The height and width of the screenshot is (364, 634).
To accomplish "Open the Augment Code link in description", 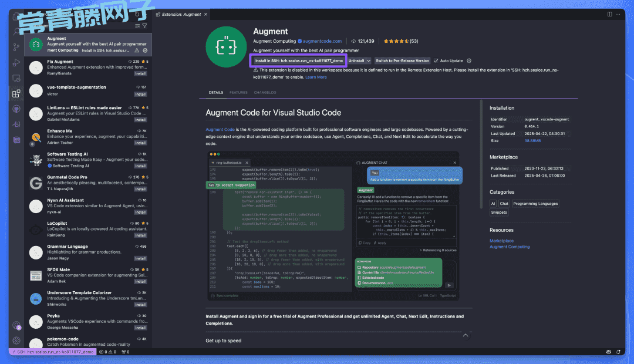I will pyautogui.click(x=220, y=129).
